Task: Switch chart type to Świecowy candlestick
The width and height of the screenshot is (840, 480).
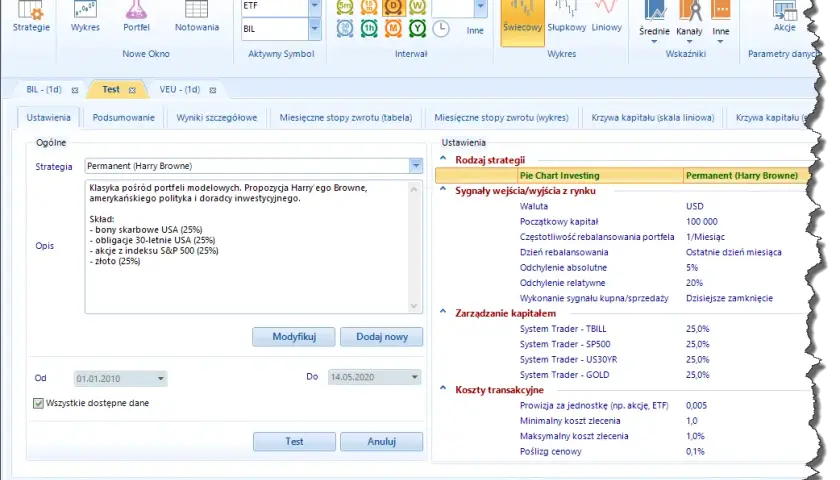Action: click(522, 21)
